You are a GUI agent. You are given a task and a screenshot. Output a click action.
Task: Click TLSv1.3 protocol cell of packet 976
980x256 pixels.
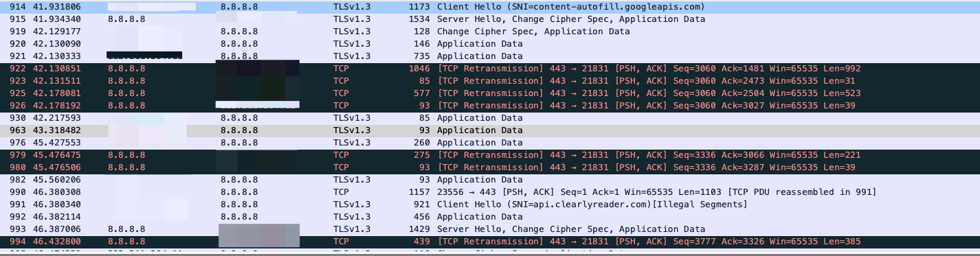(x=352, y=143)
